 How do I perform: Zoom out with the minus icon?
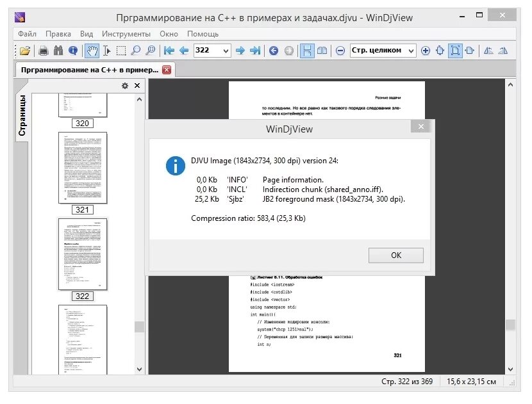tap(340, 51)
